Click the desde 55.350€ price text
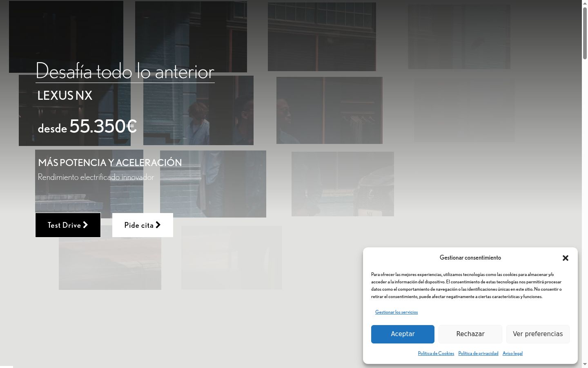 87,126
